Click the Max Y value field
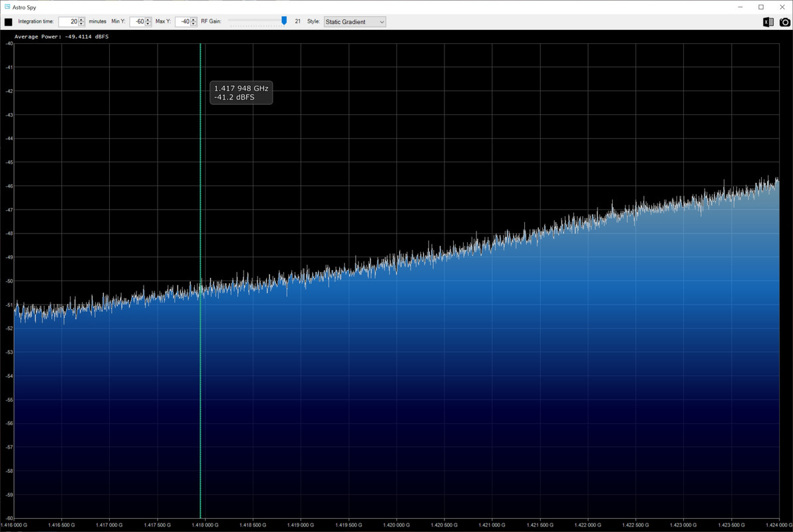The height and width of the screenshot is (532, 793). coord(182,22)
